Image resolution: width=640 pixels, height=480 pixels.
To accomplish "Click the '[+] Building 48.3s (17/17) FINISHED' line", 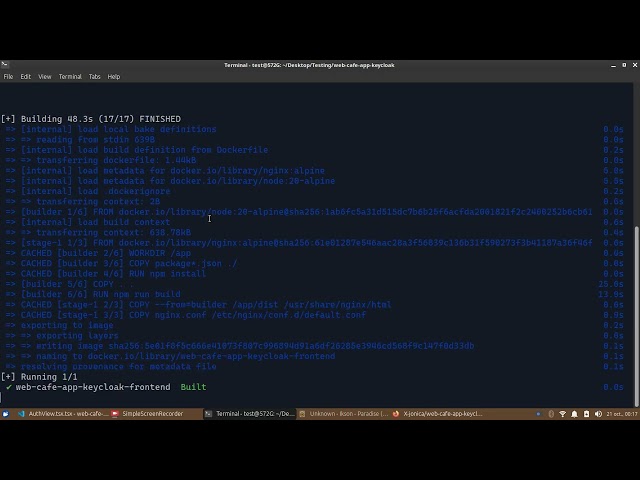I will (91, 119).
